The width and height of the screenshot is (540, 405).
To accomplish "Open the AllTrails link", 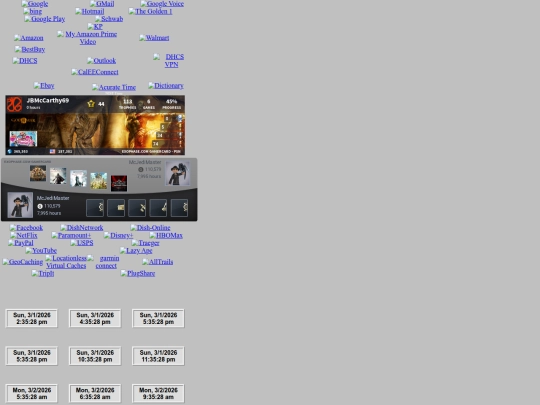I will pos(158,262).
